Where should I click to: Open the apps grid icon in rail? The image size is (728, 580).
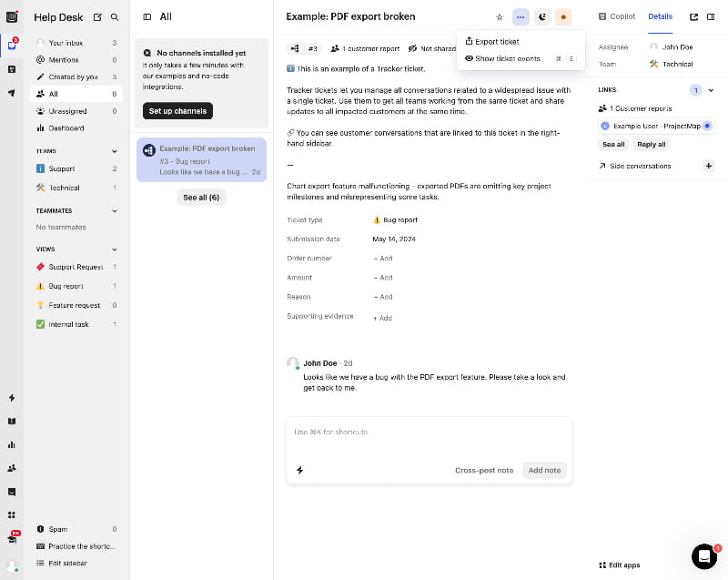[x=12, y=514]
